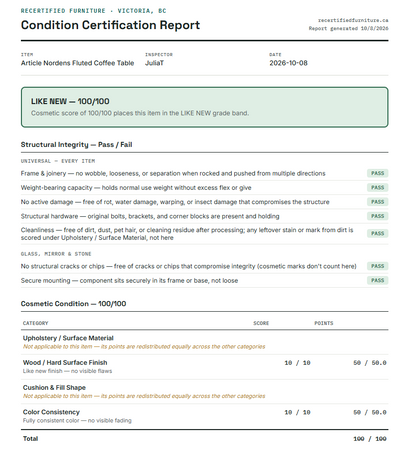Click the 'Cleanliness' description text
Viewport: 416px width, 451px height.
tap(187, 234)
